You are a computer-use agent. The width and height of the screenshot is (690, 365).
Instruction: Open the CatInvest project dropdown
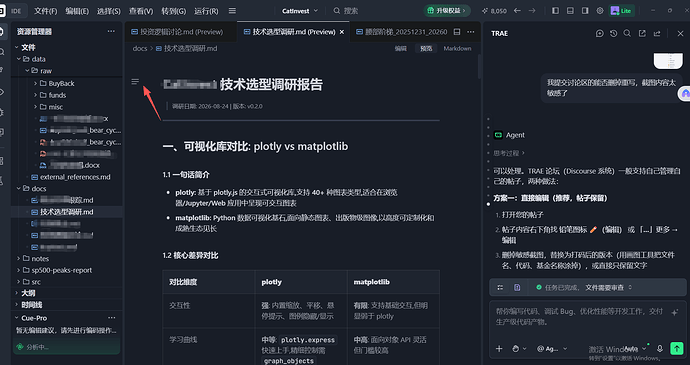pos(300,11)
